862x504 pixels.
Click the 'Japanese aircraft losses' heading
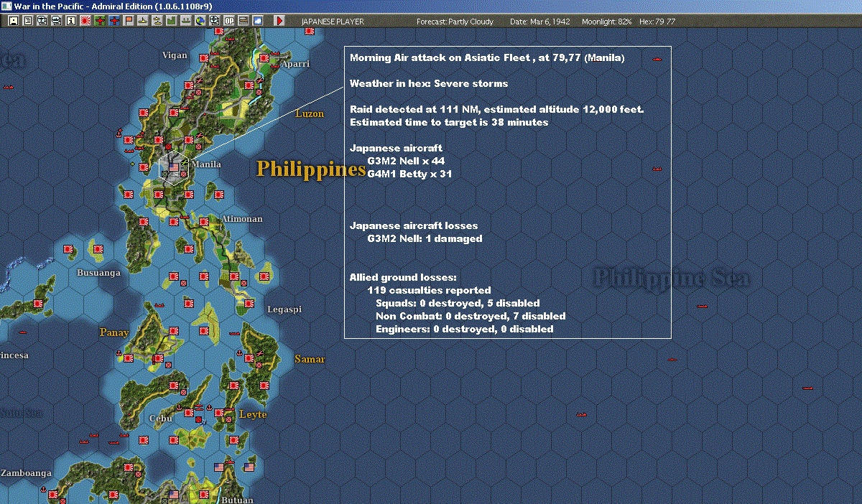[x=413, y=225]
